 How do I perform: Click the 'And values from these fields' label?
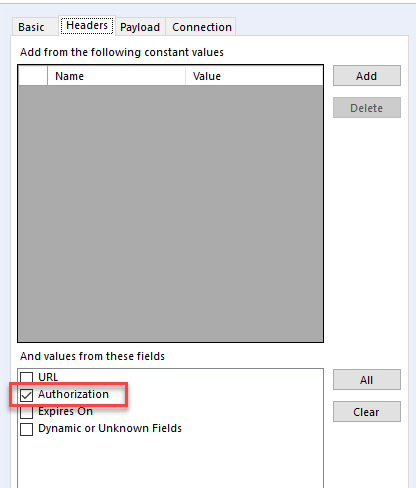(92, 356)
